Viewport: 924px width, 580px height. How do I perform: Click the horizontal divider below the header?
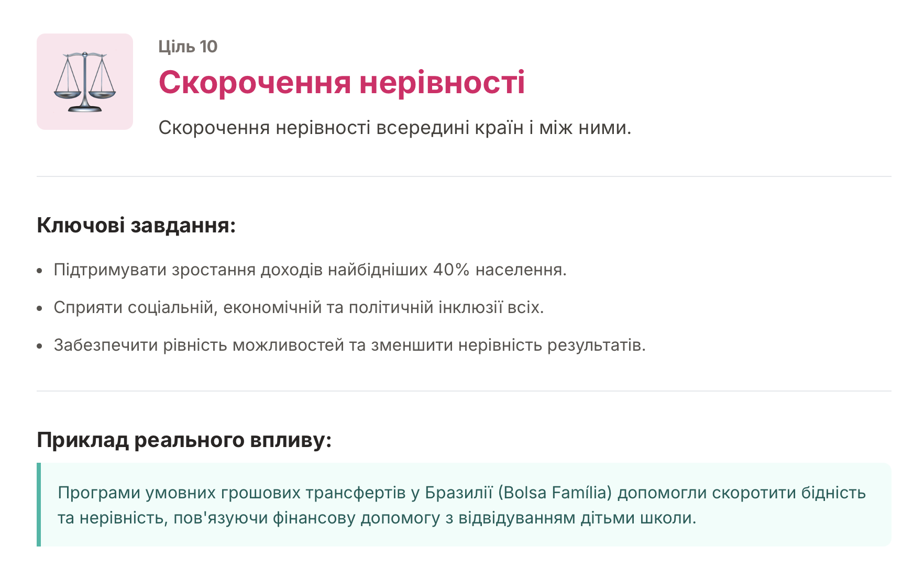click(464, 176)
